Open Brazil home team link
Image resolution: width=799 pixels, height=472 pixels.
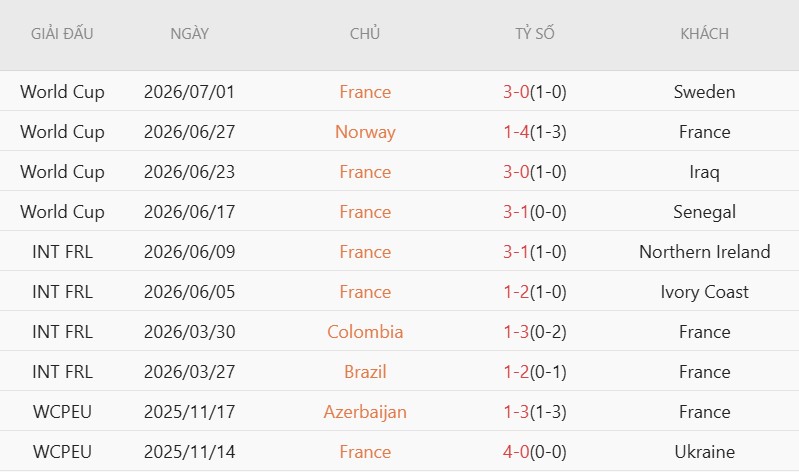(x=365, y=372)
